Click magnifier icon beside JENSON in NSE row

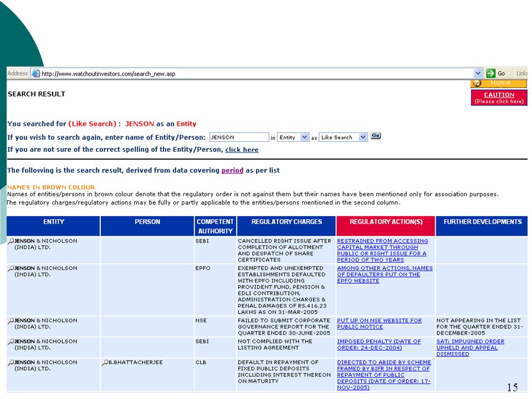(11, 321)
